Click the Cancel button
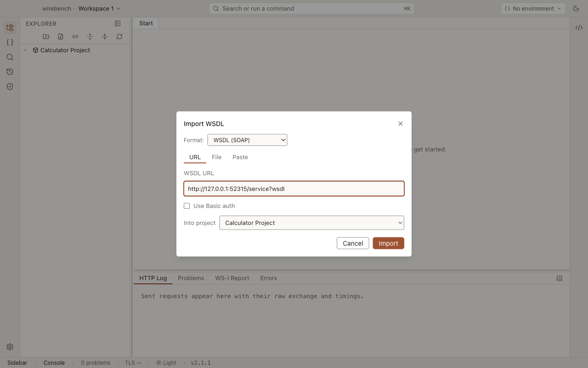588x368 pixels. pos(353,243)
